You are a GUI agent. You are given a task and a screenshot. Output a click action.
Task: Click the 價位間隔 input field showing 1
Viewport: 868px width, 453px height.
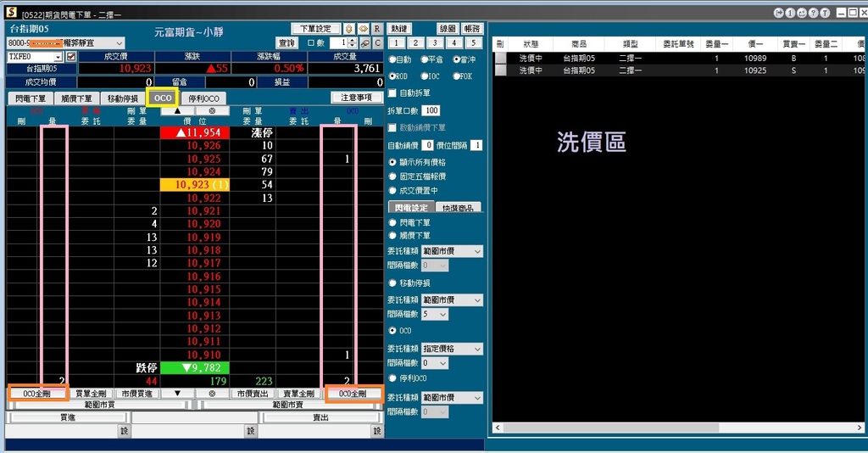[x=476, y=145]
